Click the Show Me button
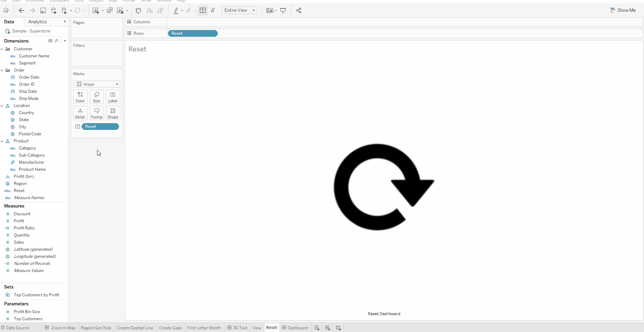 (x=623, y=10)
